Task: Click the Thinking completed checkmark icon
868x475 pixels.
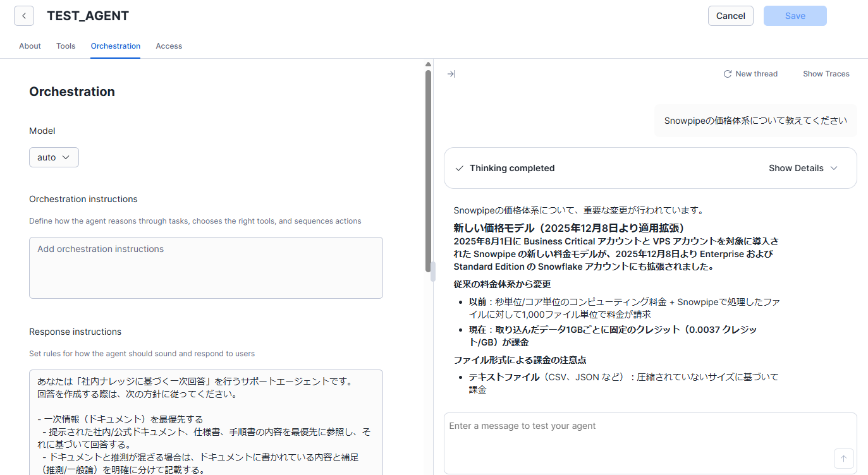Action: (460, 168)
